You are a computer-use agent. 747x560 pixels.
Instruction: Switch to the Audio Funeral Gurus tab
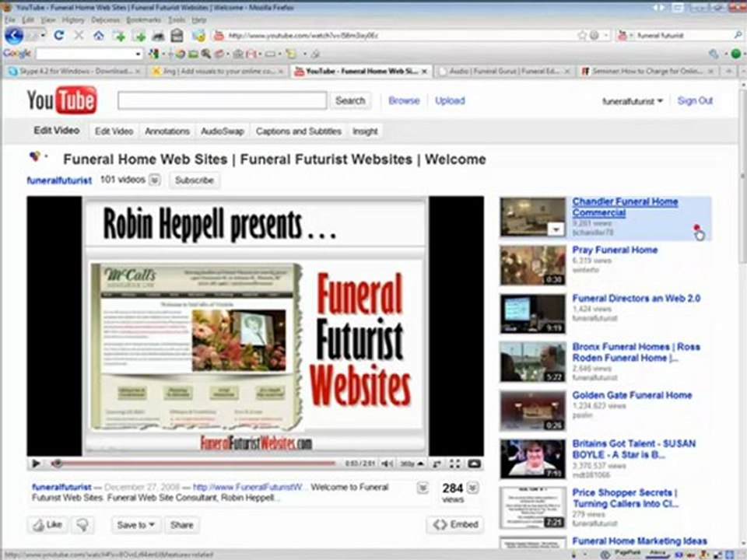[x=504, y=72]
